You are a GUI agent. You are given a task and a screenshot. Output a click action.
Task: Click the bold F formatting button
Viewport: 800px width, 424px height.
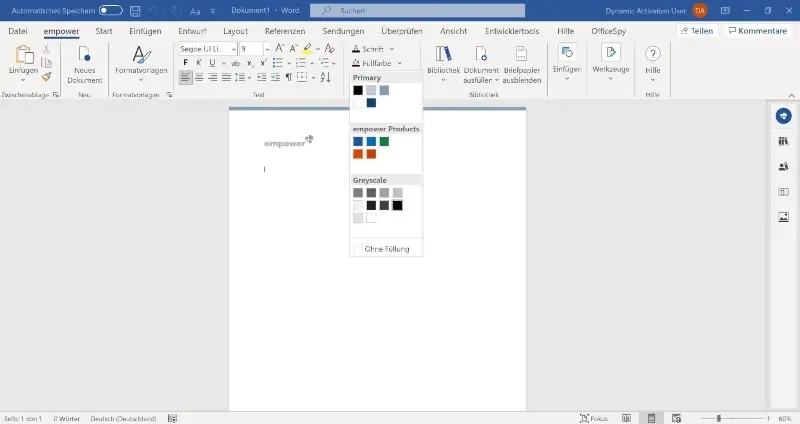pos(186,63)
